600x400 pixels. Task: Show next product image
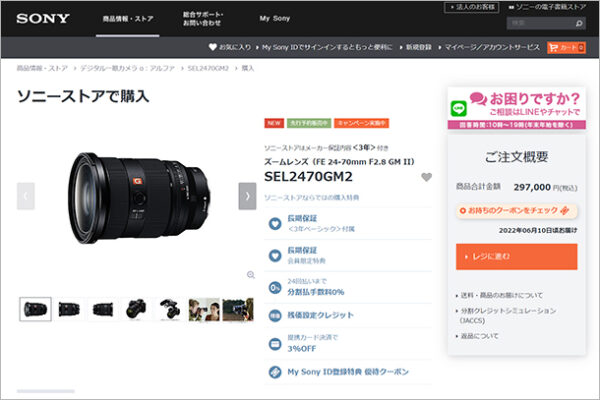pyautogui.click(x=248, y=196)
